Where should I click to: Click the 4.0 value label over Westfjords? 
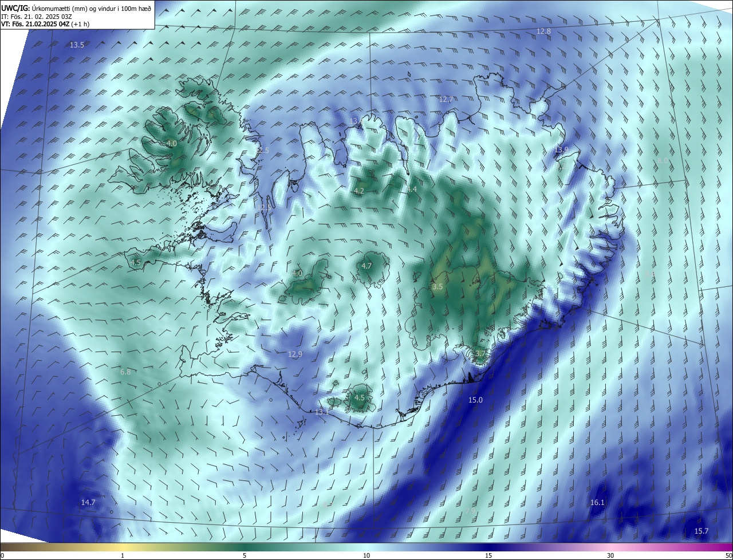pos(172,143)
